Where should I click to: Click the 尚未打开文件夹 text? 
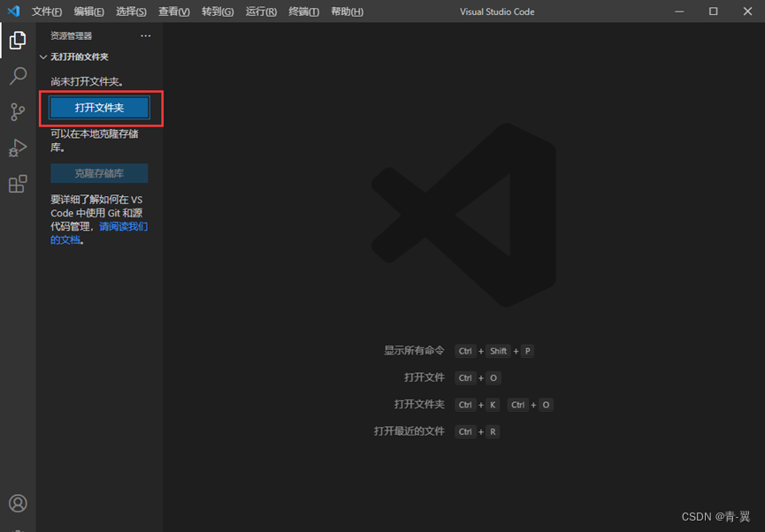click(87, 81)
